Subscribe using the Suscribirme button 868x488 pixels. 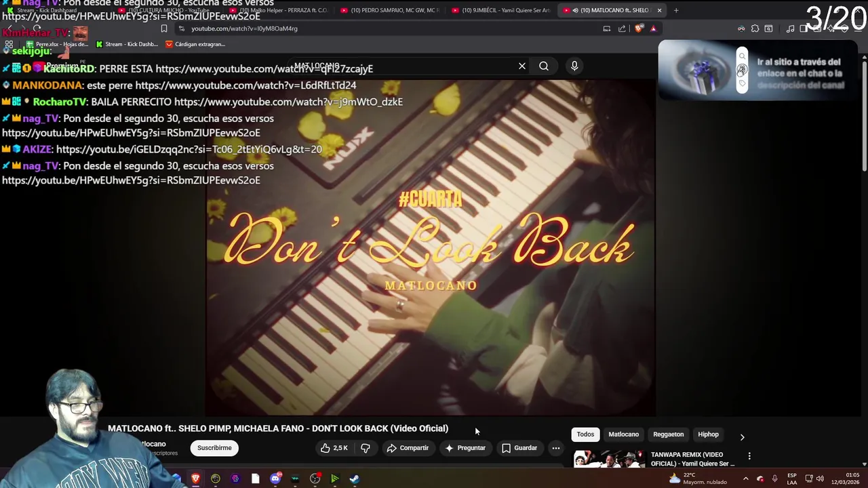[214, 448]
